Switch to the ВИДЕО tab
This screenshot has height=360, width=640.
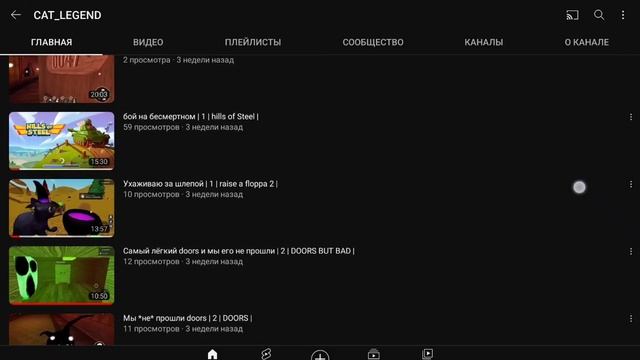click(x=148, y=42)
